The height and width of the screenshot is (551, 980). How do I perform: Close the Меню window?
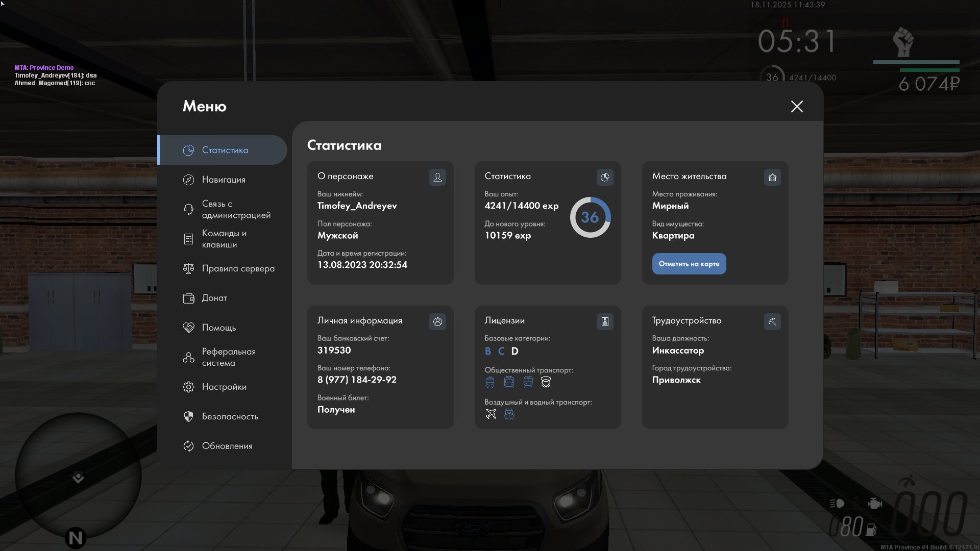797,106
